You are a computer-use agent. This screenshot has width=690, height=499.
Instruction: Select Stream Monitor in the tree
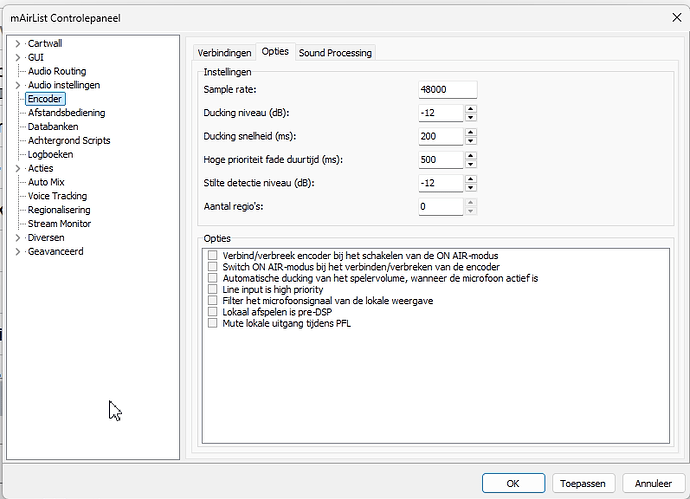click(x=59, y=224)
